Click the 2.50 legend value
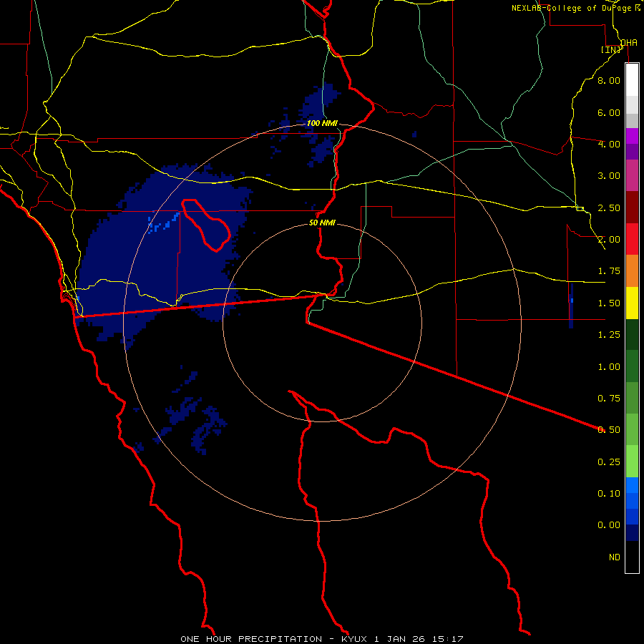Viewport: 644px width, 644px height. tap(609, 208)
